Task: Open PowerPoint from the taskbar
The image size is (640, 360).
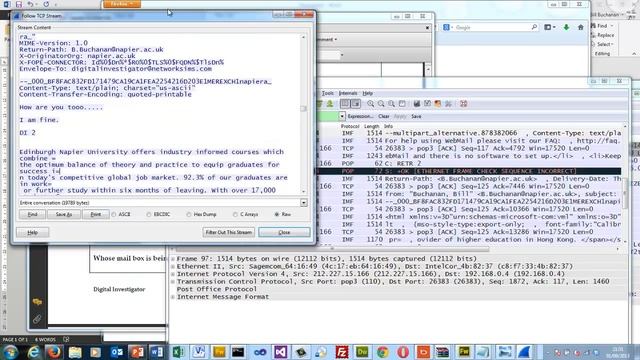Action: 137,352
